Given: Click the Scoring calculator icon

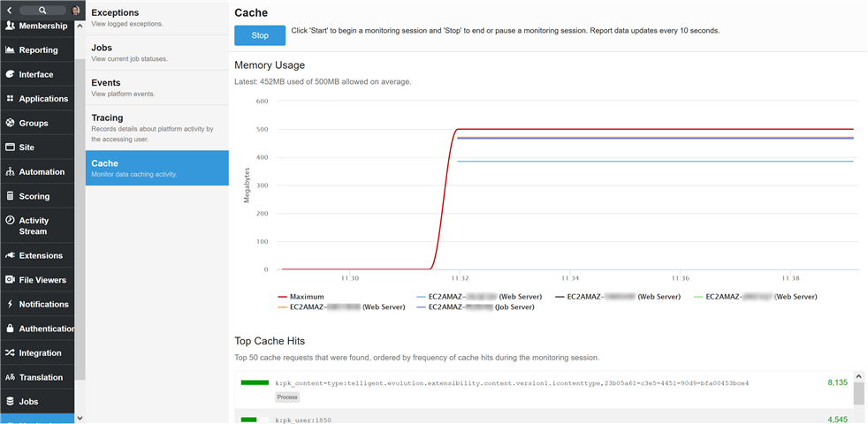Looking at the screenshot, I should pyautogui.click(x=10, y=196).
